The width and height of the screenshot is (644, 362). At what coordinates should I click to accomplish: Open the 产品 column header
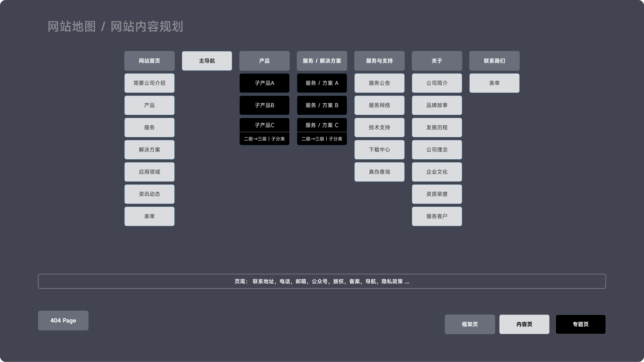pyautogui.click(x=264, y=61)
